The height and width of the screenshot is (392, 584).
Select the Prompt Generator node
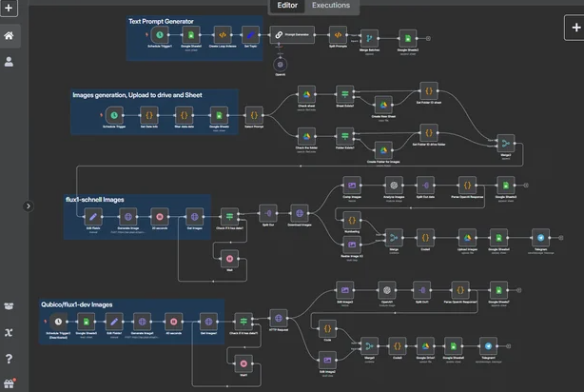coord(292,33)
